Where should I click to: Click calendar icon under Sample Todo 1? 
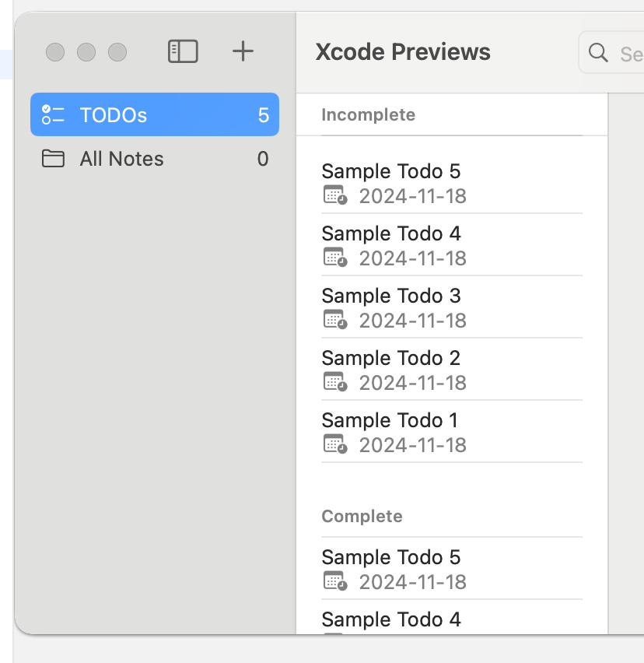click(334, 444)
